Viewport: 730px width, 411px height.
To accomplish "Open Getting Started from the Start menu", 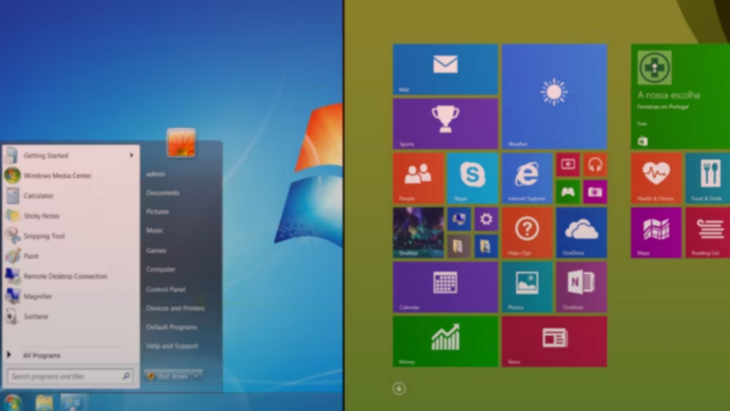I will click(70, 155).
